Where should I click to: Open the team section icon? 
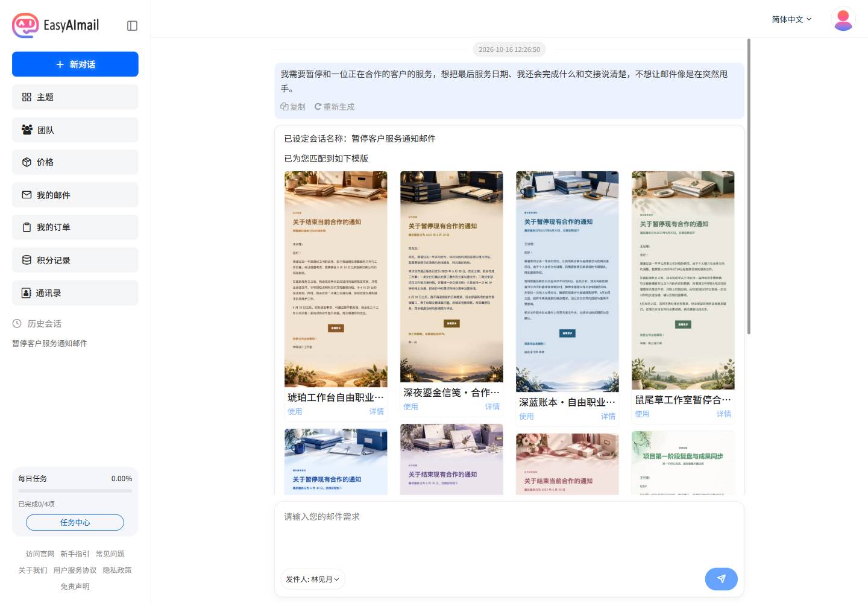[27, 130]
